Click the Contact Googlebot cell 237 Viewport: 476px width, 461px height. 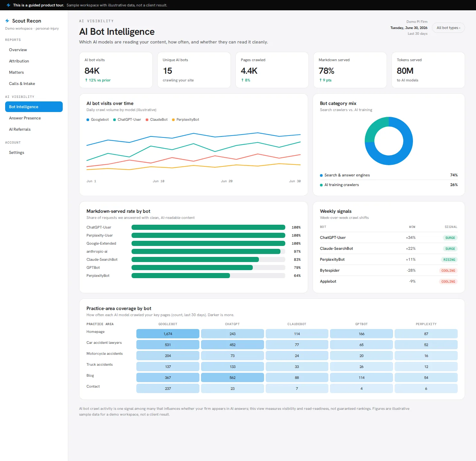168,389
